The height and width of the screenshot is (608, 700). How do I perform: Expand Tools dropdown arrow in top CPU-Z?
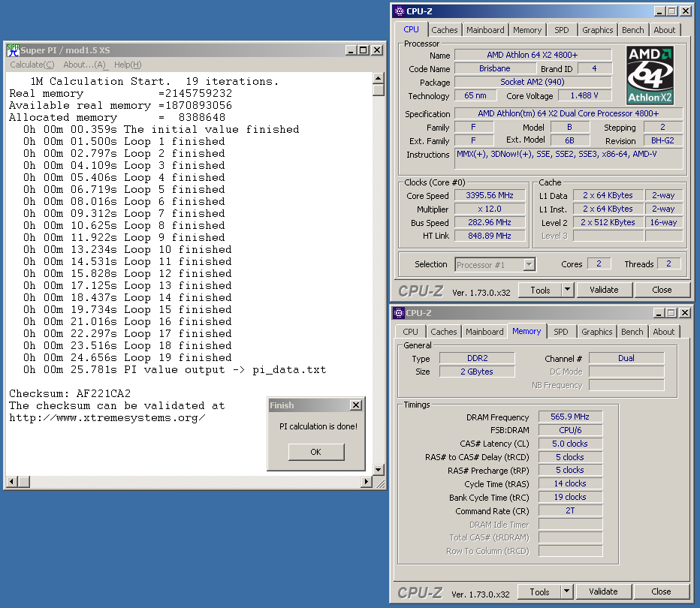[567, 290]
